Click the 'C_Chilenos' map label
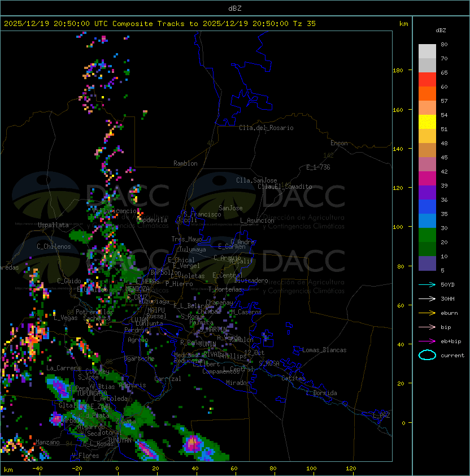Screen dimensions: 470x476 coord(54,246)
